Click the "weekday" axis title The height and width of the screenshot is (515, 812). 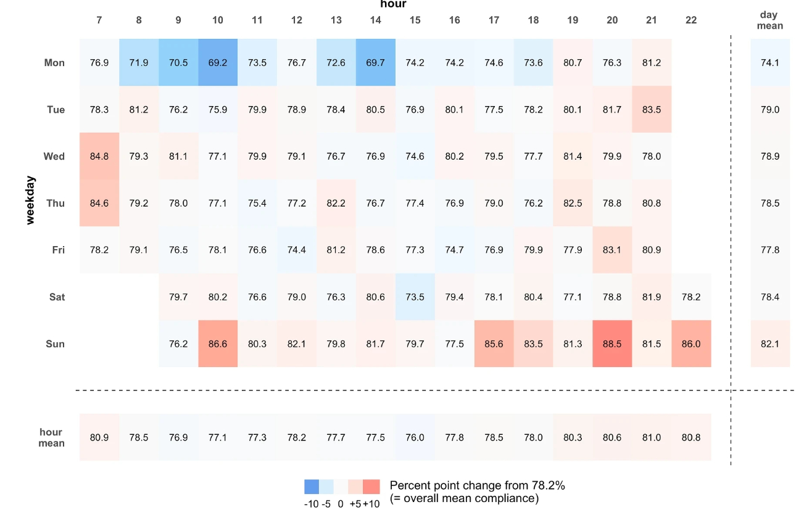coord(31,200)
